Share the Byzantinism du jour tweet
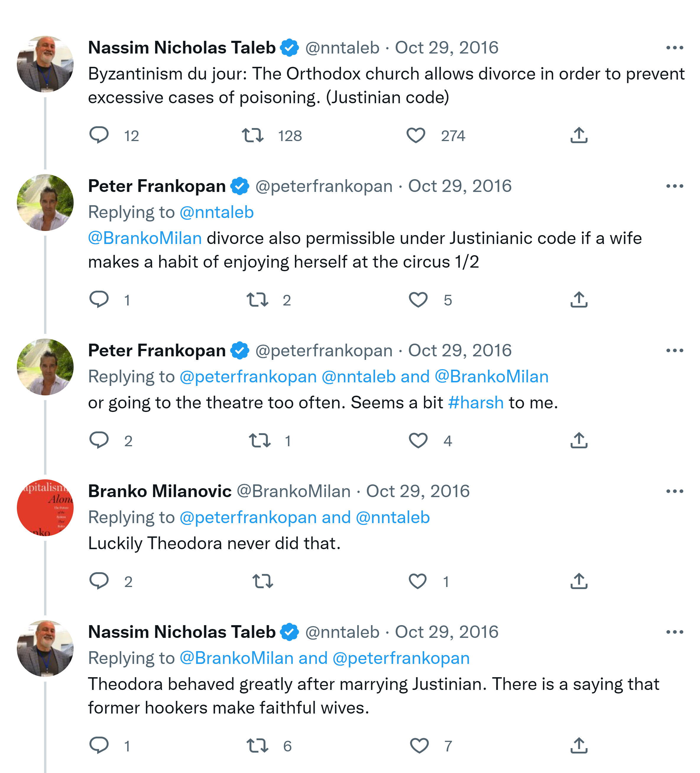 [579, 135]
